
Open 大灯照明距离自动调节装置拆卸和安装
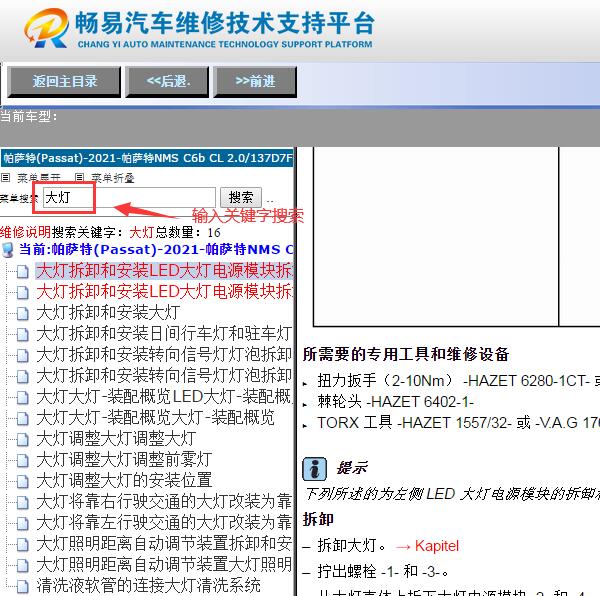164,544
